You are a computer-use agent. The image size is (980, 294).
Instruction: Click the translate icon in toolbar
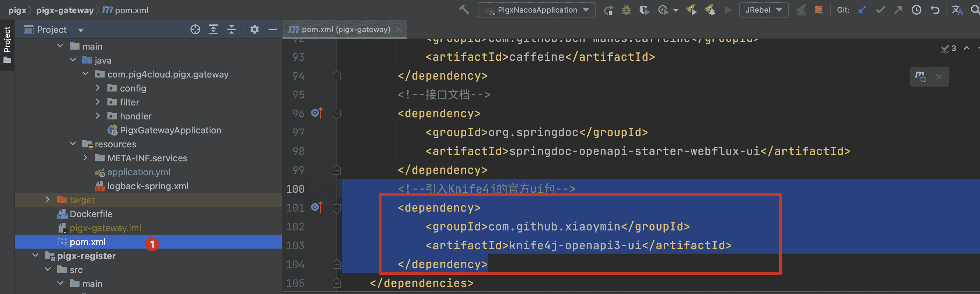[x=957, y=10]
